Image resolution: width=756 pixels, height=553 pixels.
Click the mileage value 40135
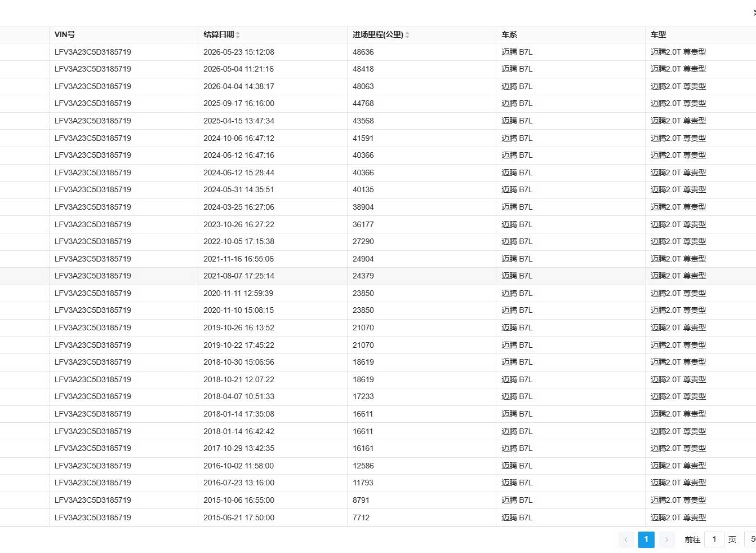(x=363, y=189)
